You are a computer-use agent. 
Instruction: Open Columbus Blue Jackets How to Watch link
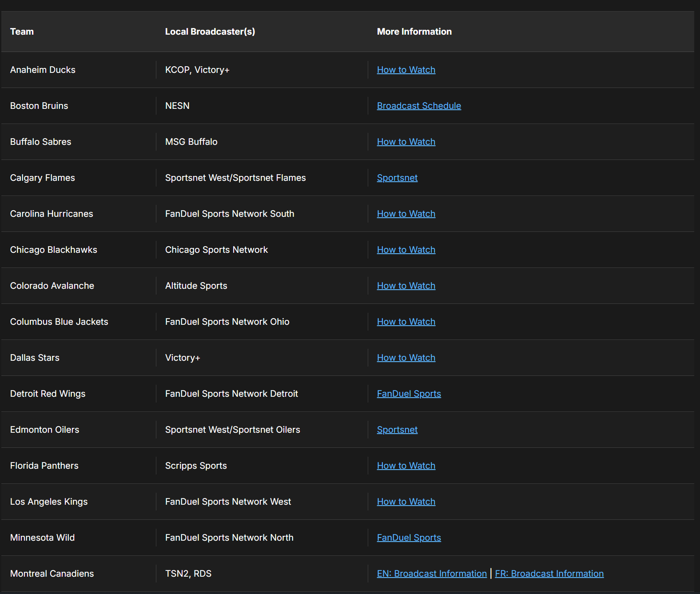[406, 322]
